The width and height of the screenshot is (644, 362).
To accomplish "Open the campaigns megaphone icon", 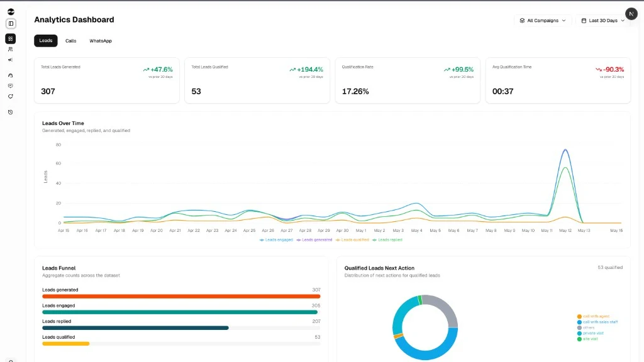I will click(11, 60).
